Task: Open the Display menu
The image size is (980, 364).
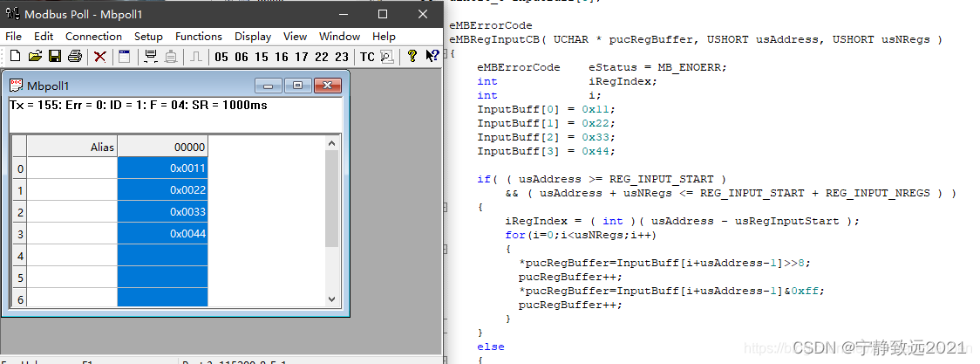Action: tap(253, 37)
